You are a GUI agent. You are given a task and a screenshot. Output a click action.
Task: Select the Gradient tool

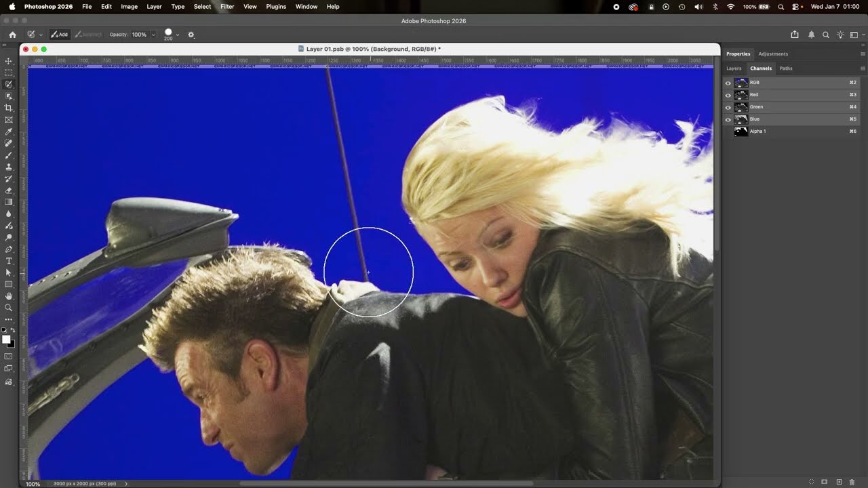(x=9, y=202)
